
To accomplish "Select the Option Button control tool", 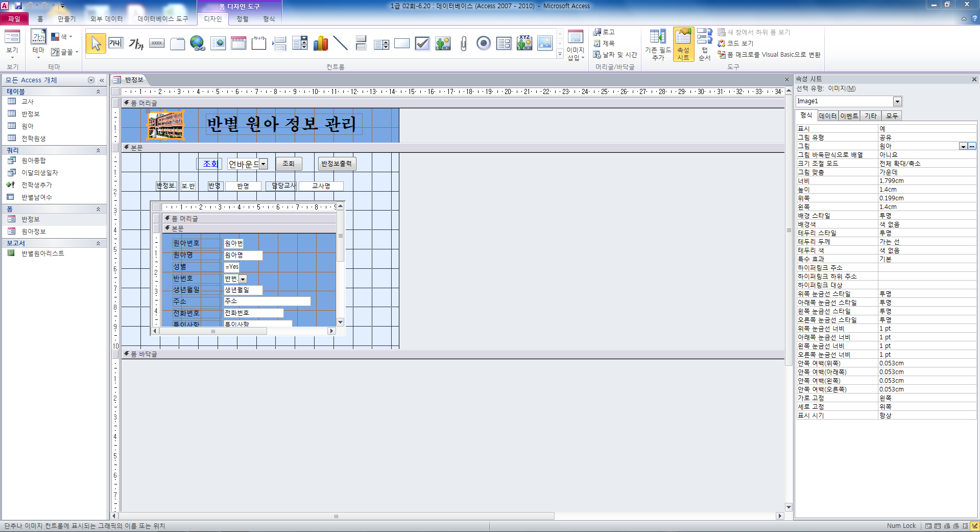I will click(x=484, y=43).
